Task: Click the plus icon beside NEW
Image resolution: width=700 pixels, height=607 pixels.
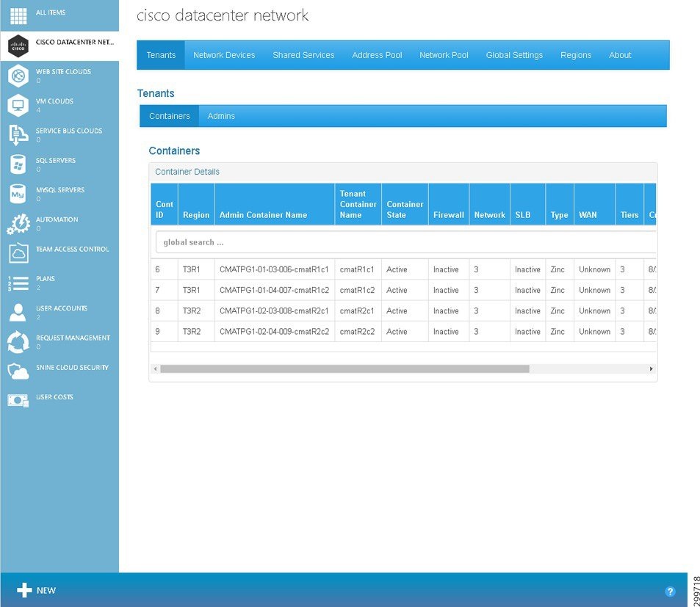Action: (x=24, y=590)
